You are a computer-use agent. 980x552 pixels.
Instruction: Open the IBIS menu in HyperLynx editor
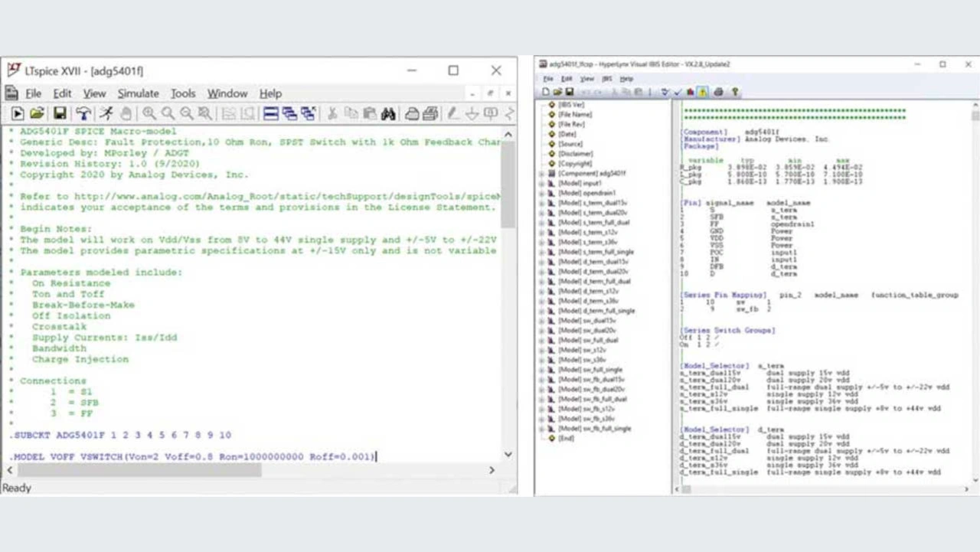click(x=606, y=79)
